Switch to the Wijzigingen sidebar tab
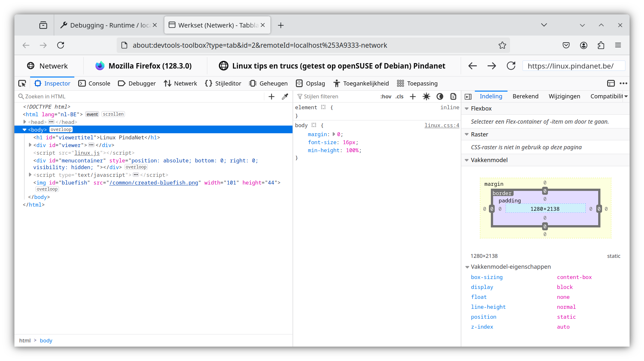The height and width of the screenshot is (361, 644). click(564, 96)
